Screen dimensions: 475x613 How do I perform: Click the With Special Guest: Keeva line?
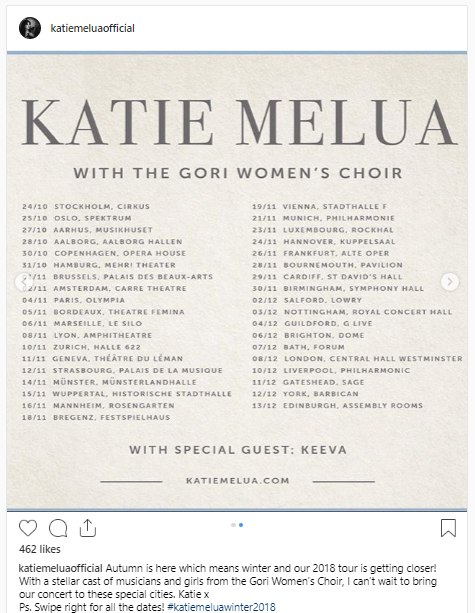pos(238,450)
